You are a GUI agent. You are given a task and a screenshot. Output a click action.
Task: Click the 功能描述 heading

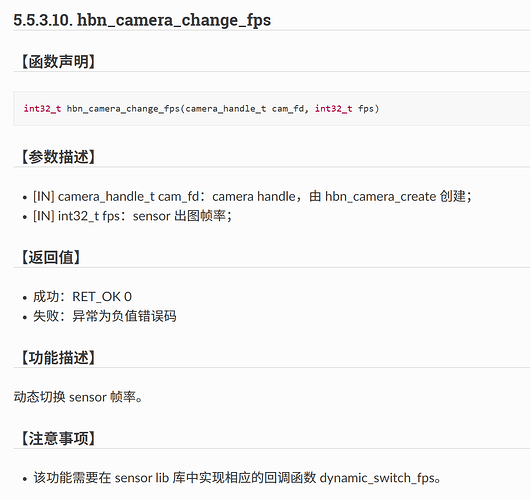(58, 358)
